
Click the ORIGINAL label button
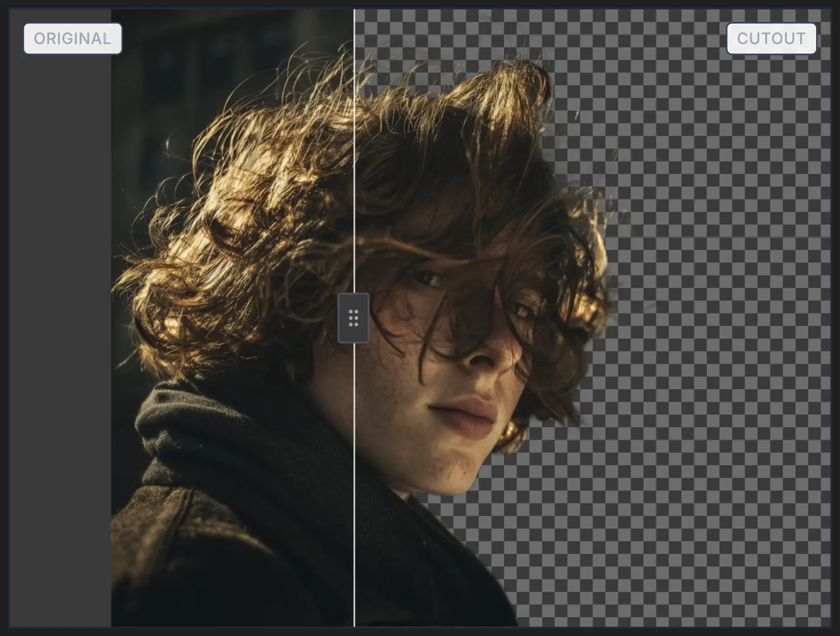73,39
